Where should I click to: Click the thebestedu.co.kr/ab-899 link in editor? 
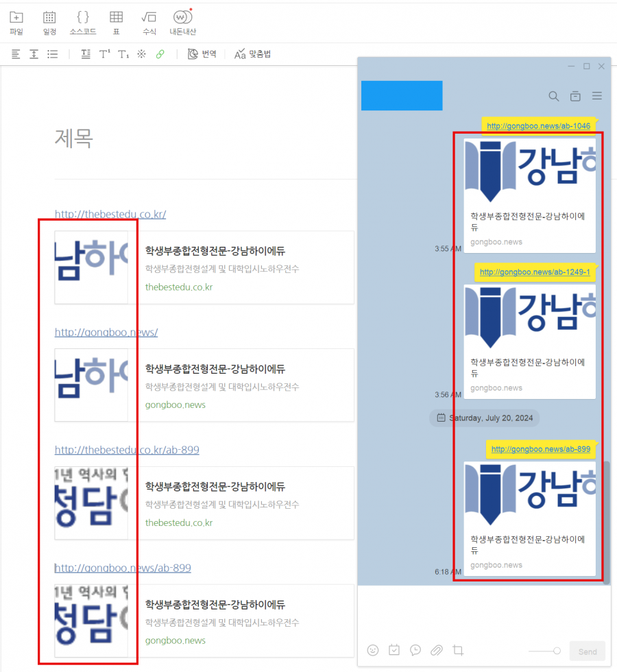click(127, 450)
